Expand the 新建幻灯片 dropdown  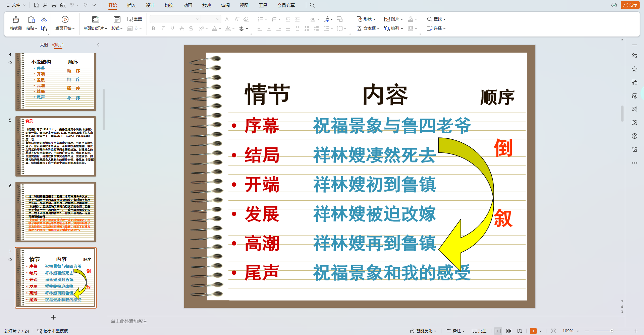(95, 28)
